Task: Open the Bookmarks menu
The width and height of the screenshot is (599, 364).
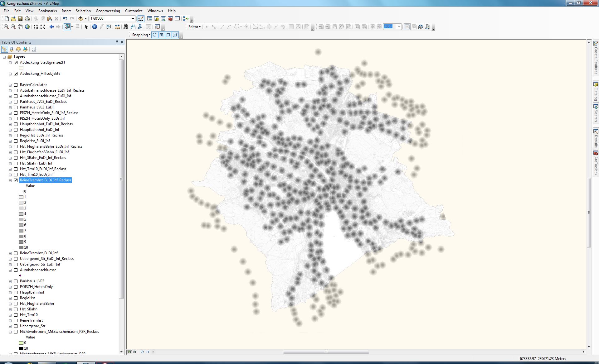Action: point(47,11)
